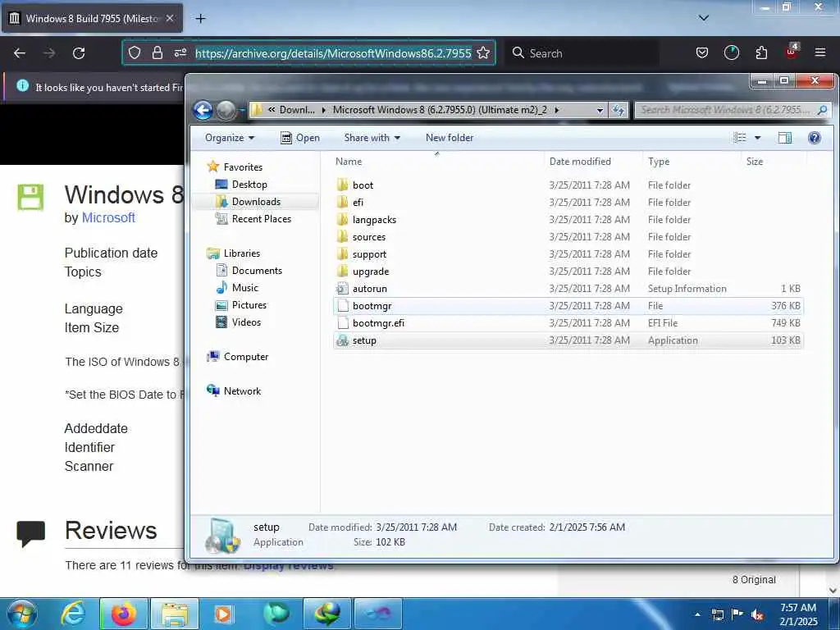Open a new Firefox tab
This screenshot has height=630, width=840.
click(200, 19)
